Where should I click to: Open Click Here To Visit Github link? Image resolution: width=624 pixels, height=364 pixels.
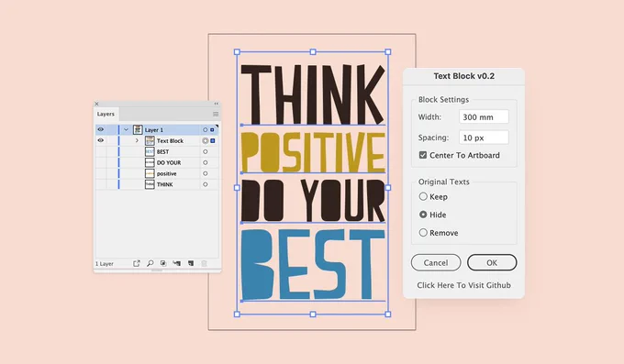pos(463,285)
